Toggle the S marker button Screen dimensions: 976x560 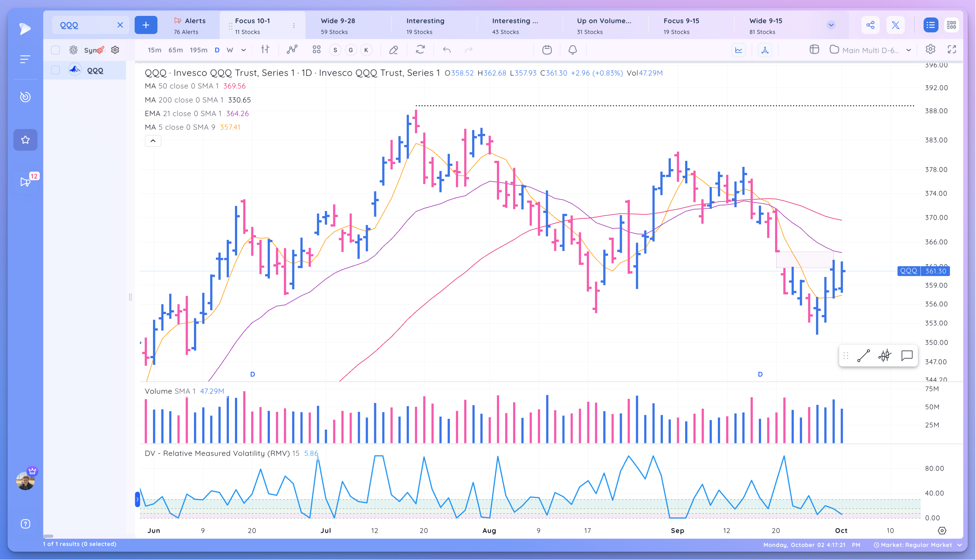(335, 50)
